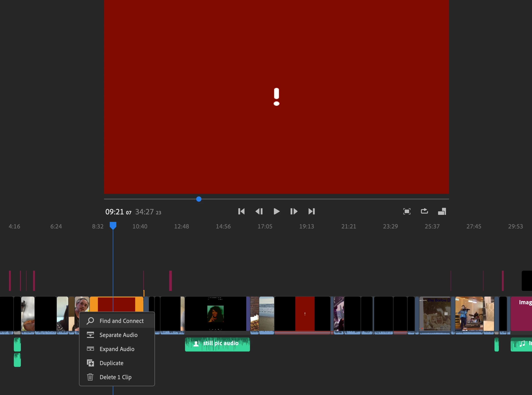Choose Duplicate from the context menu
The width and height of the screenshot is (532, 395).
point(111,363)
